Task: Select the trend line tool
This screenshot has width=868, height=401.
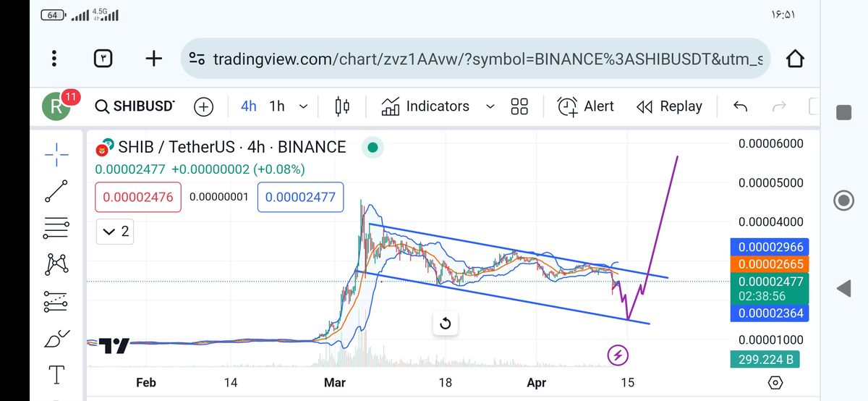Action: tap(56, 190)
